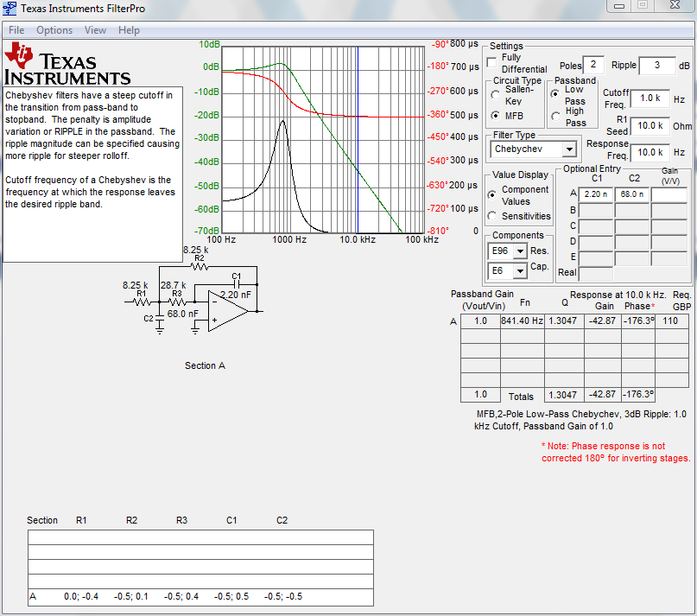The height and width of the screenshot is (616, 697).
Task: Click the Fn value 841.40 Hz
Action: coord(523,321)
